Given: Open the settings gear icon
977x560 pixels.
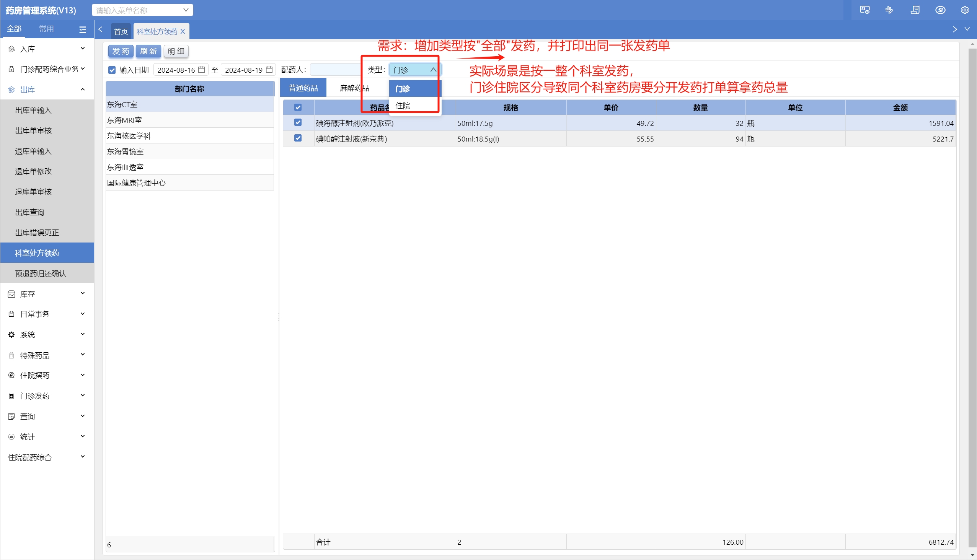Looking at the screenshot, I should point(964,10).
